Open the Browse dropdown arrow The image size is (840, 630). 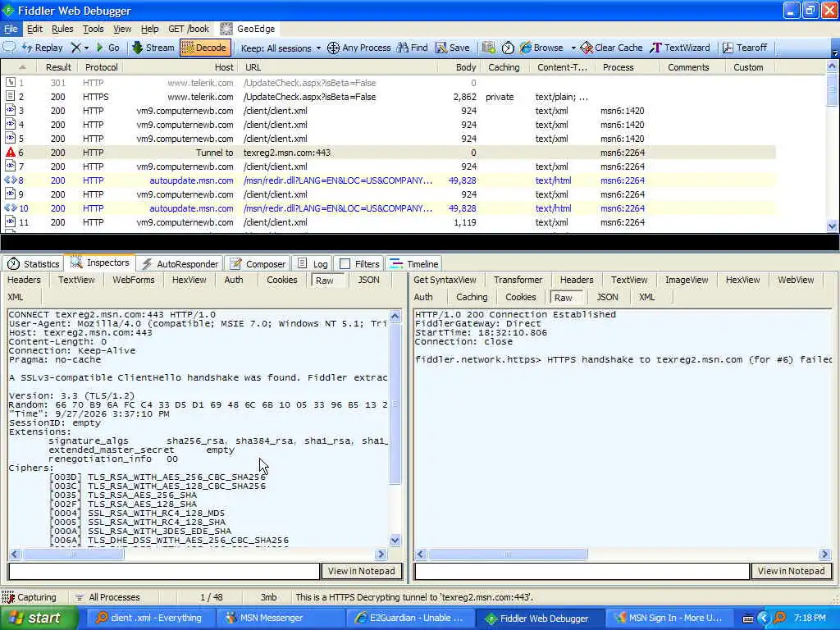(x=573, y=48)
